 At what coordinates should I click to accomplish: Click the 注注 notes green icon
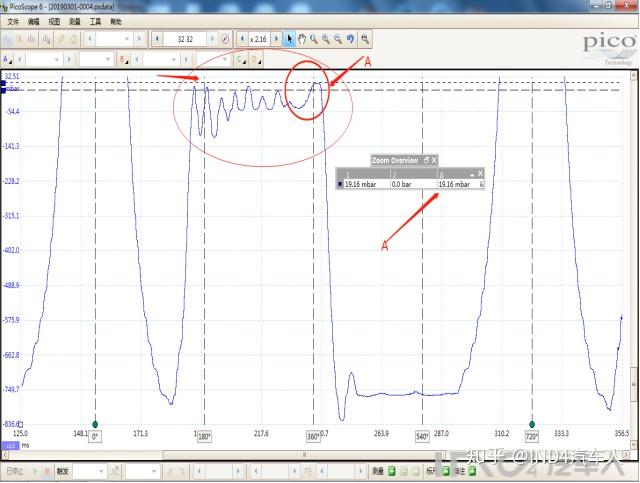[472, 472]
